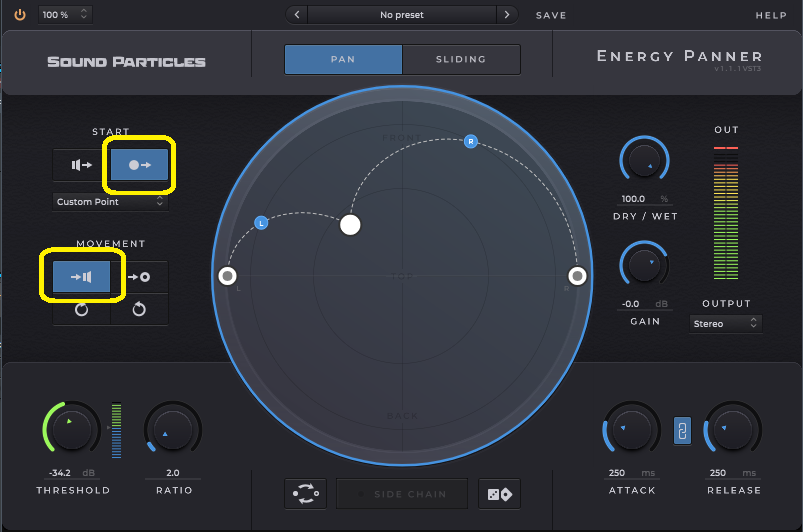Click the Ratio knob
Image resolution: width=803 pixels, height=532 pixels.
(x=173, y=429)
